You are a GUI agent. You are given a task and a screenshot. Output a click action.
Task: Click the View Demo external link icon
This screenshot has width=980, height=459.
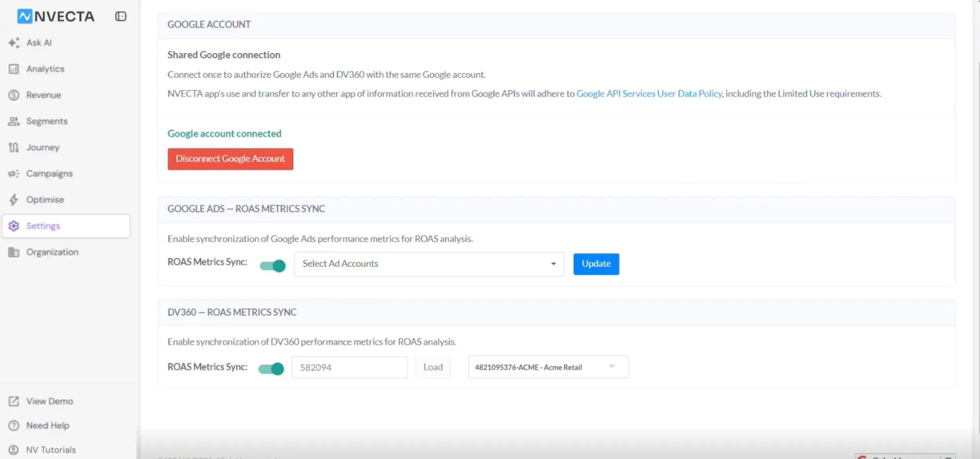[14, 401]
